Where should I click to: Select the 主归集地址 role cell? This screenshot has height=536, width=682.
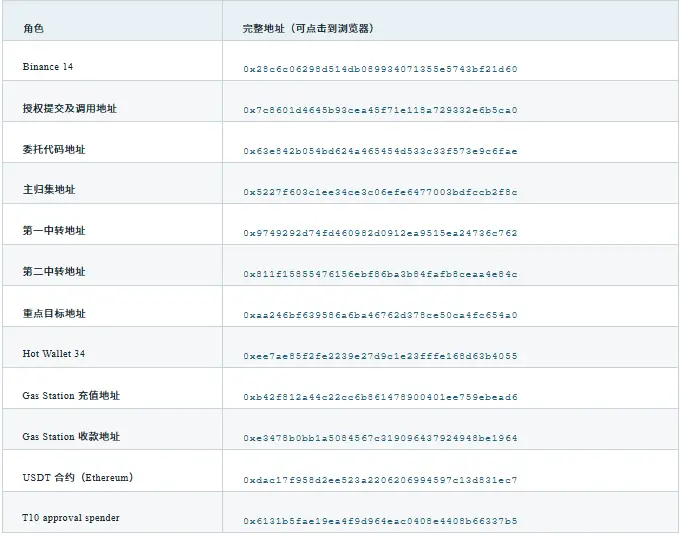click(112, 183)
